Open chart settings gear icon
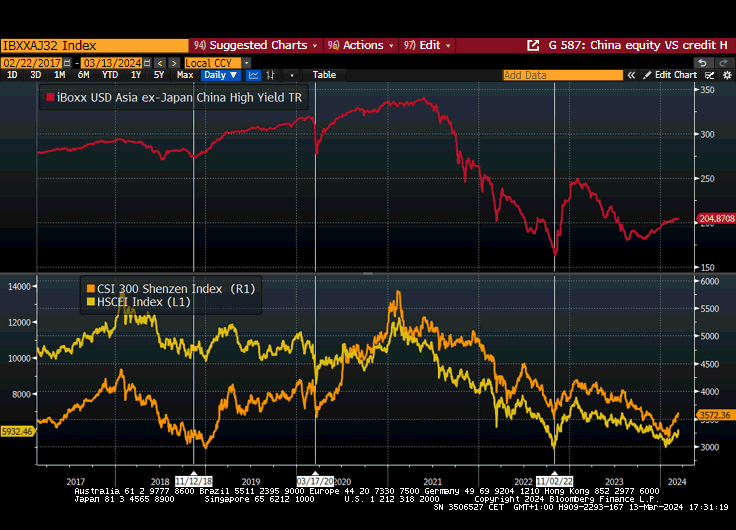 727,75
